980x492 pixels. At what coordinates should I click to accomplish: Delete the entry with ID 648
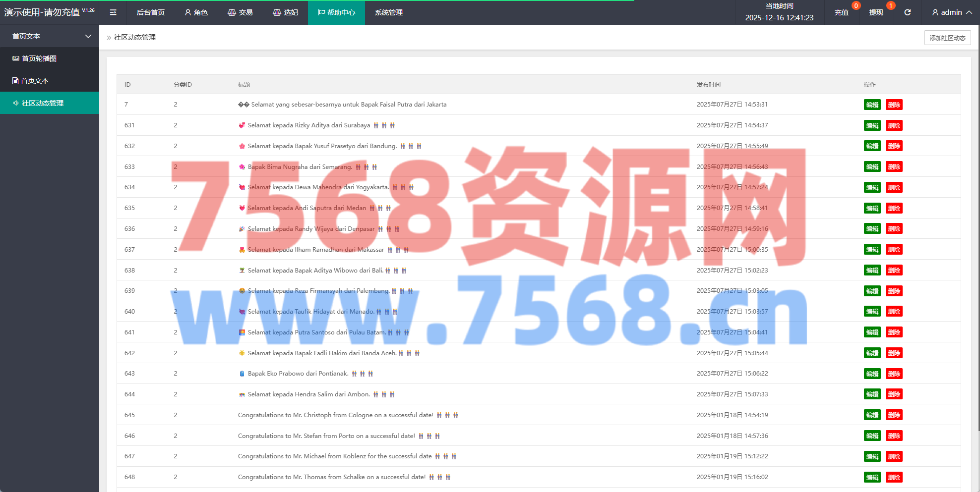(x=894, y=477)
